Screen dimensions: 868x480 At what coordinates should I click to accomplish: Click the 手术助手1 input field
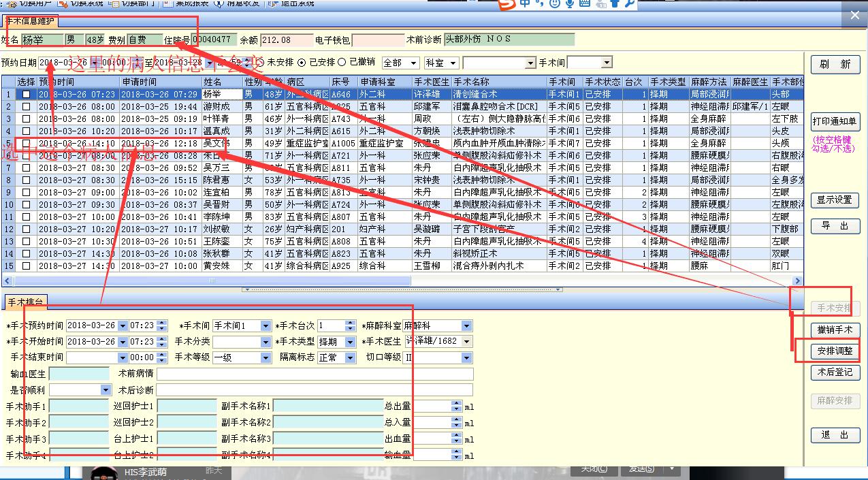(x=79, y=406)
